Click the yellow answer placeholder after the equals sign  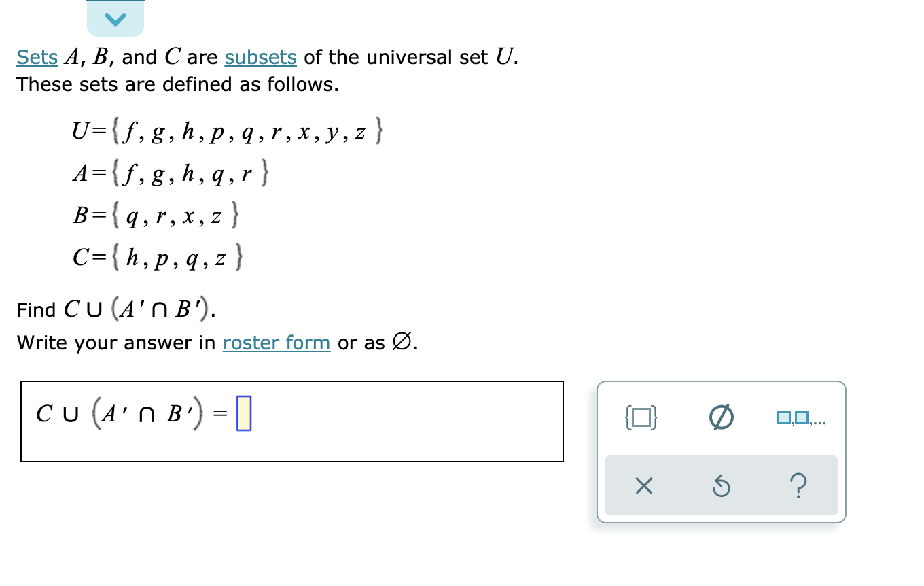(x=245, y=413)
